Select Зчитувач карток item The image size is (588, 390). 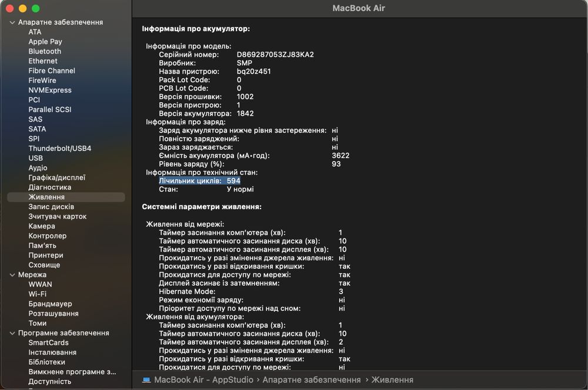click(58, 217)
